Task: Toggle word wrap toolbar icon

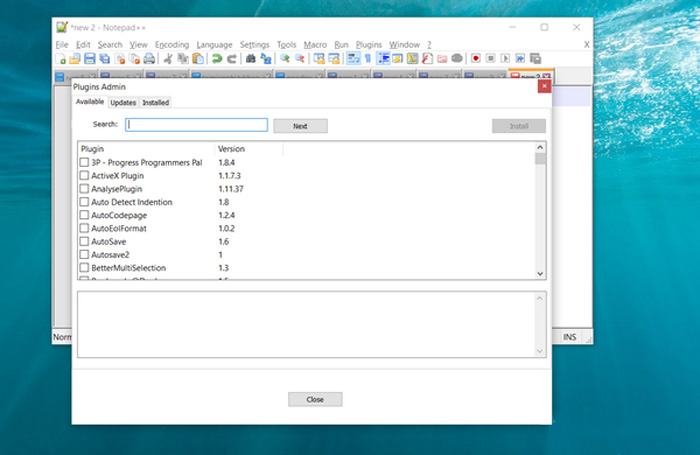Action: point(353,58)
